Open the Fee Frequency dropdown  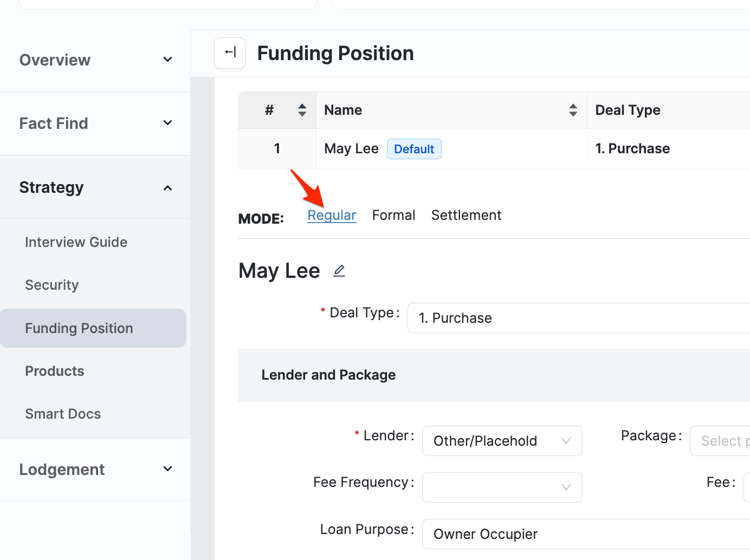501,487
